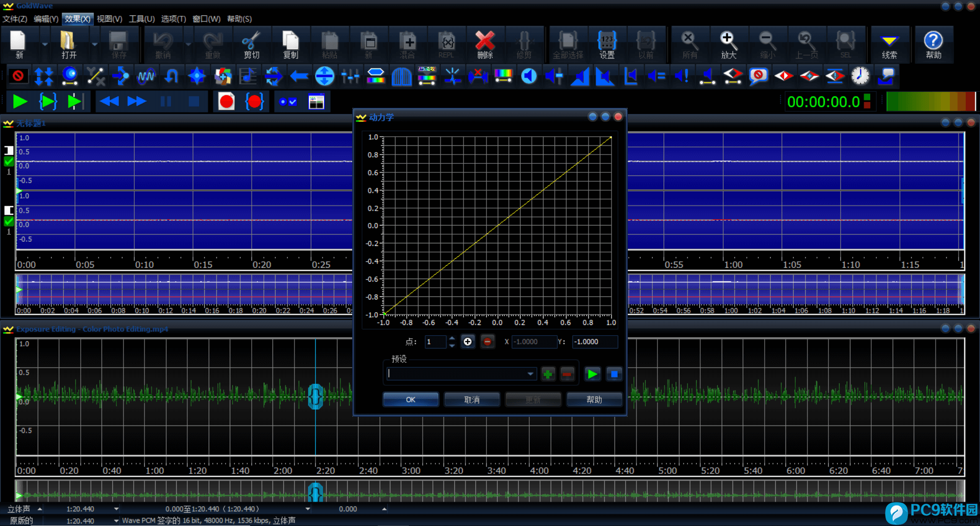
Task: Click 帮助 button in the 动力学 dialog
Action: 594,399
